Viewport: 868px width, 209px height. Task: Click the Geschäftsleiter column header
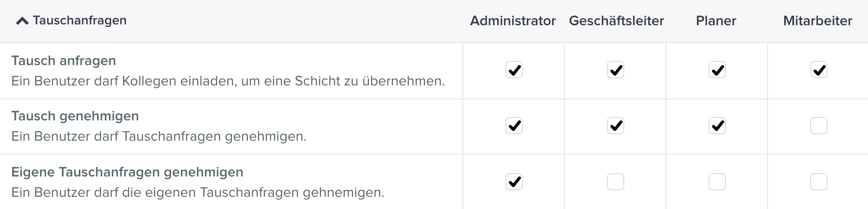click(x=616, y=21)
